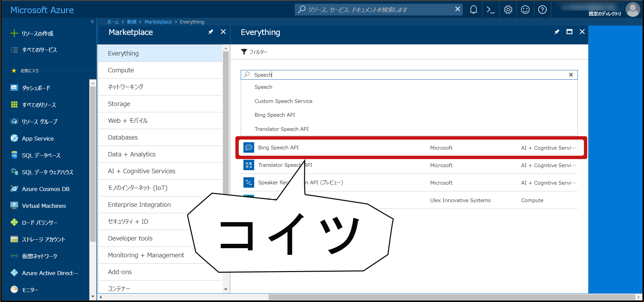
Task: Open App Service icon in sidebar
Action: [x=14, y=138]
